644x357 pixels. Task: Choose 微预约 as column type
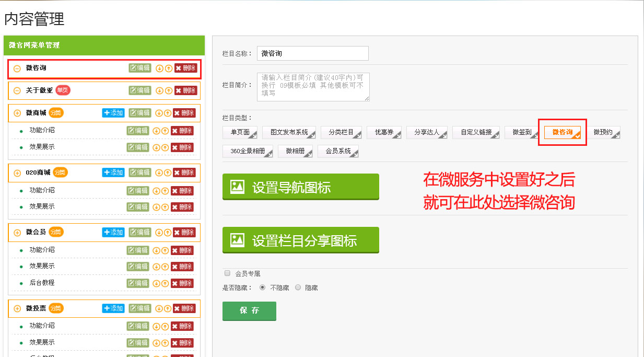[603, 132]
